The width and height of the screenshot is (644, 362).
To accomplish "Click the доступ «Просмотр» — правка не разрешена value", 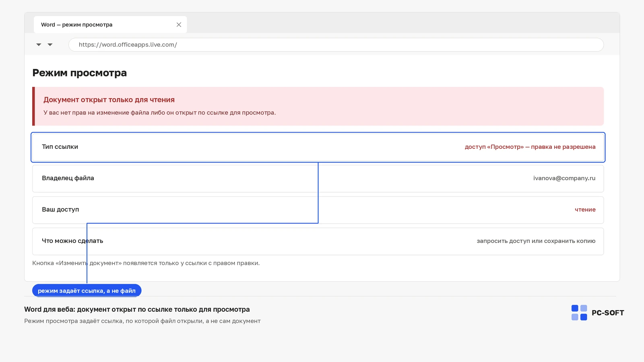I will tap(530, 147).
